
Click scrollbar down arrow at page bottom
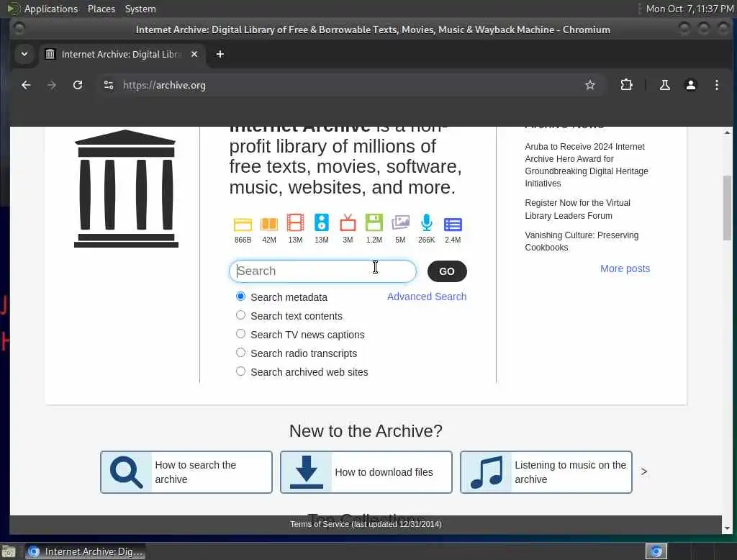[x=727, y=528]
